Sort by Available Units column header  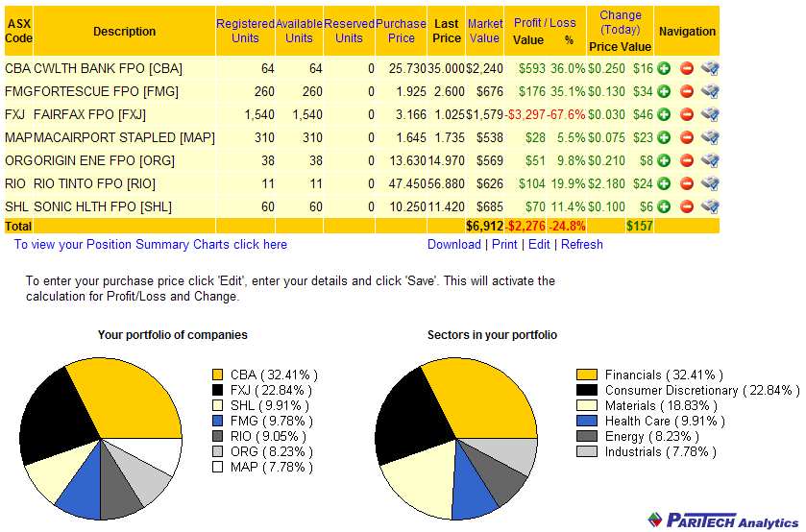tap(299, 31)
